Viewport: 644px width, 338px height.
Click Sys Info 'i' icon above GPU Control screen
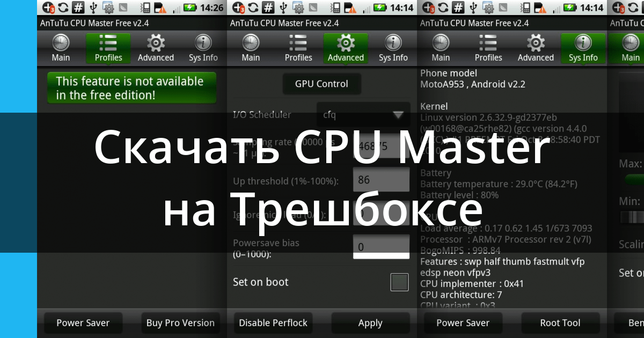(393, 42)
